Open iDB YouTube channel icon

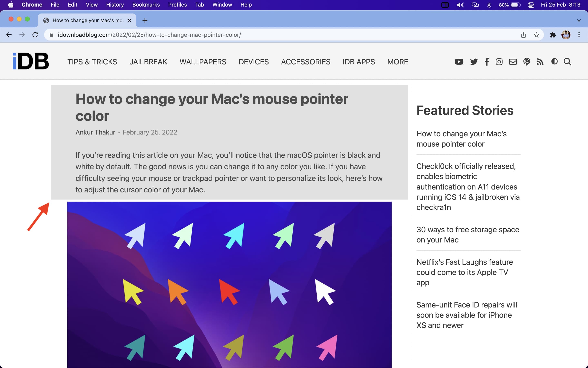pyautogui.click(x=459, y=62)
